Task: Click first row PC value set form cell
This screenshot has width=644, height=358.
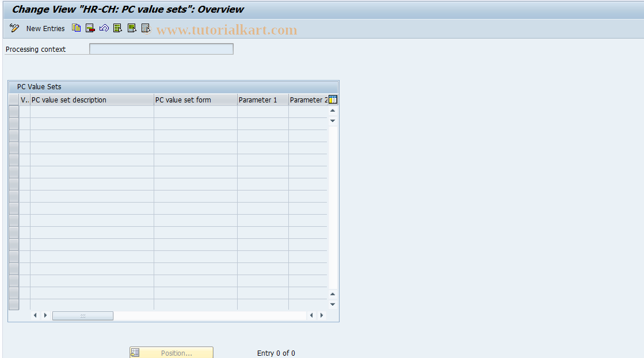Action: point(196,112)
